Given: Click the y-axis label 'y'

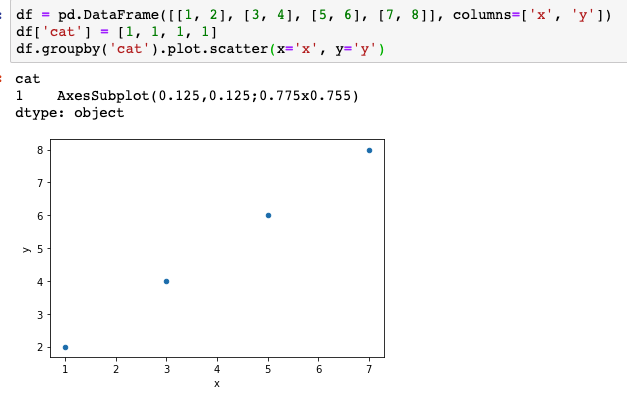Looking at the screenshot, I should tap(26, 249).
